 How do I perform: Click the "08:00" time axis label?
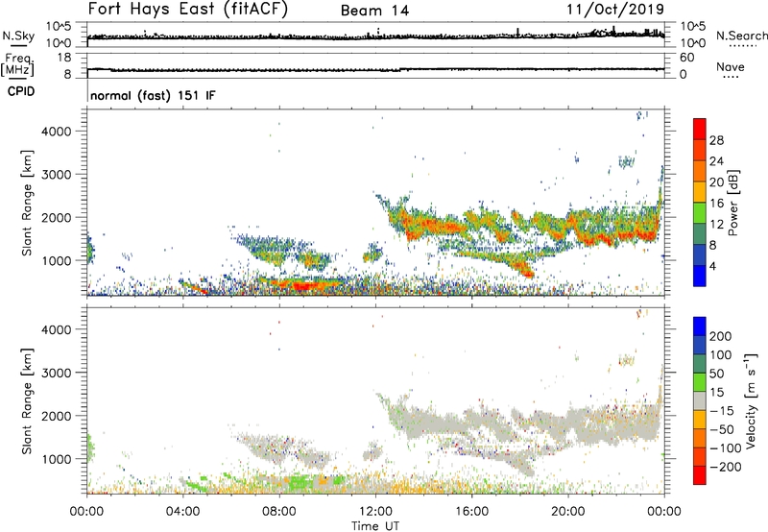279,512
